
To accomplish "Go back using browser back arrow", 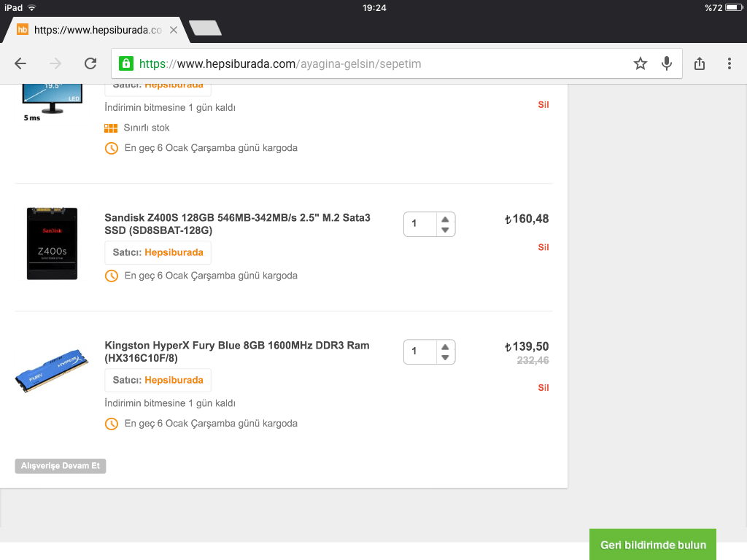I will (x=20, y=63).
